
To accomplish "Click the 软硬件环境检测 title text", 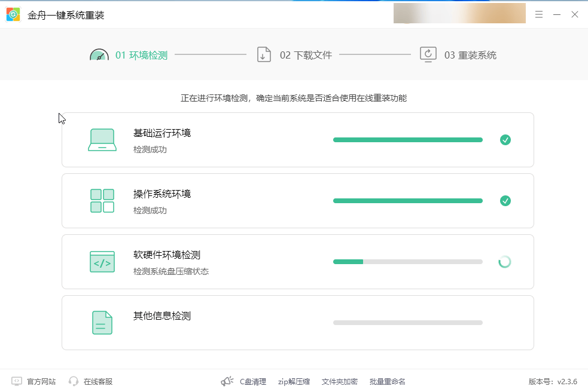I will click(x=167, y=255).
